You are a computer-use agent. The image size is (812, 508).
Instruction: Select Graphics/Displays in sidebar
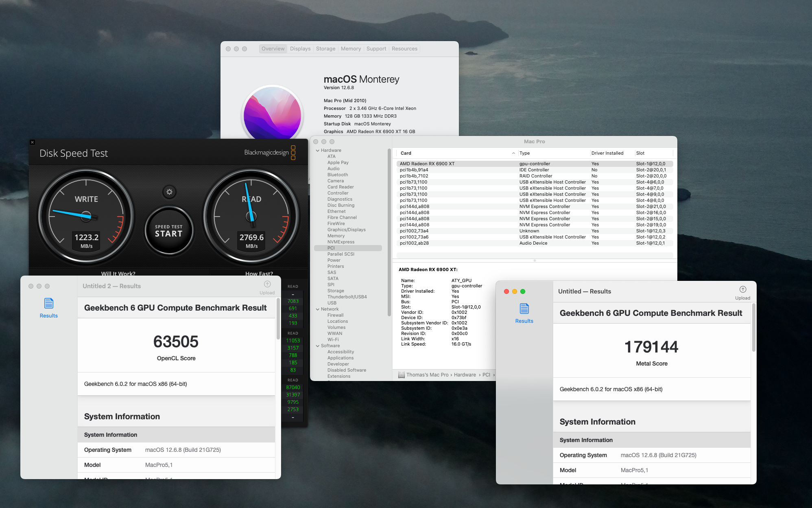[x=346, y=230]
